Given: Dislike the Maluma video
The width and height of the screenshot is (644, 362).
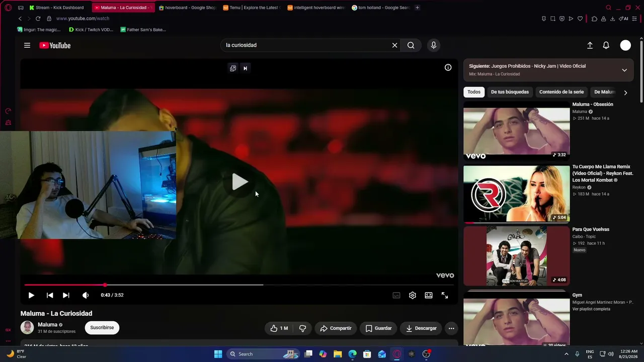Looking at the screenshot, I should pos(302,328).
